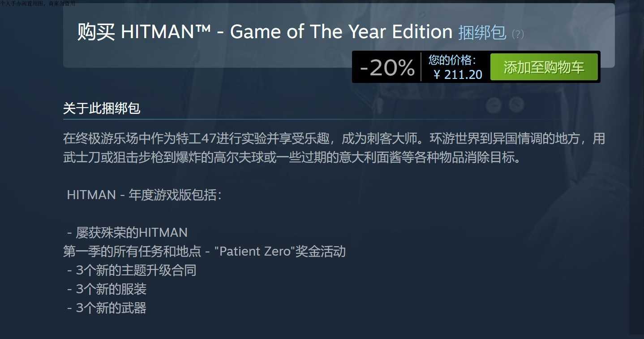Click "Game of The Year Edition" in title

pos(341,32)
